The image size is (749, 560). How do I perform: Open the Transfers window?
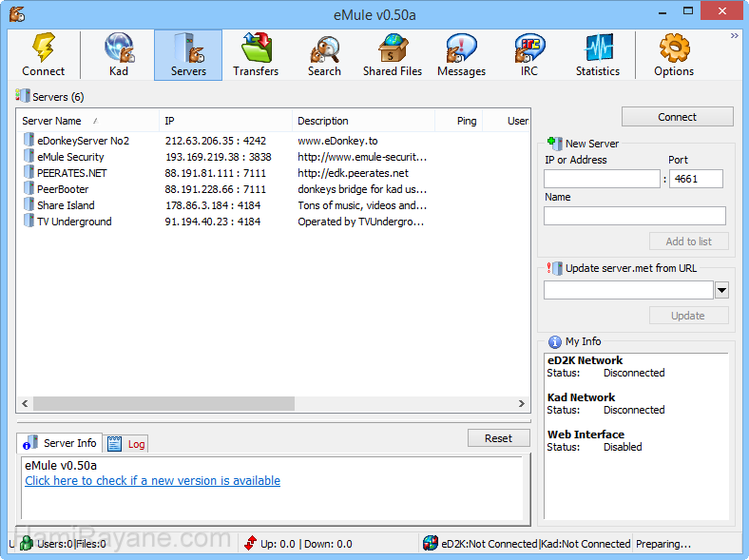tap(256, 54)
